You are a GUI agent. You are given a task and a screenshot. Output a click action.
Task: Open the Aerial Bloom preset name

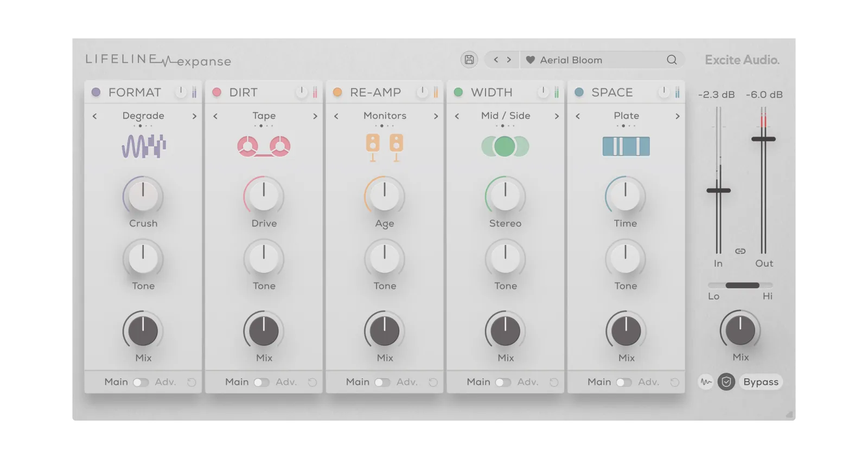[x=571, y=60]
